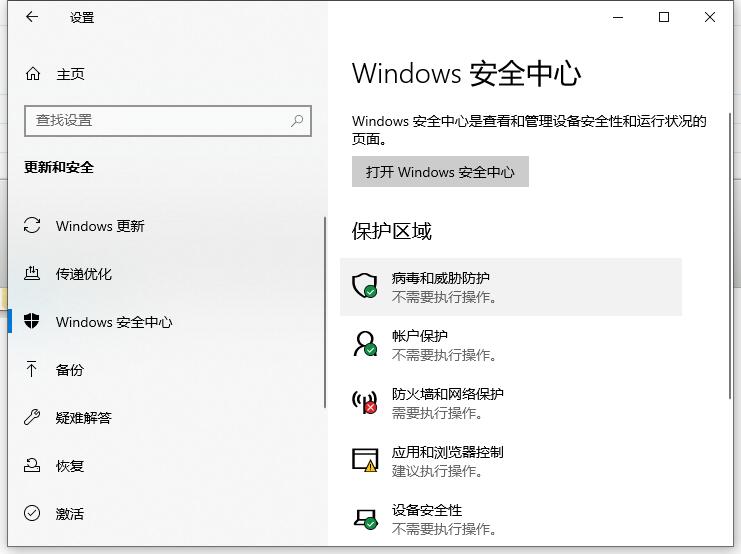Click the 疑难解答 wrench icon

(x=32, y=417)
